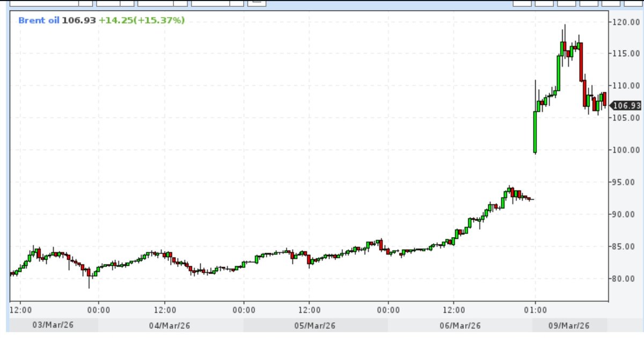Click the green +14.25(+15.37%) change value

point(142,20)
